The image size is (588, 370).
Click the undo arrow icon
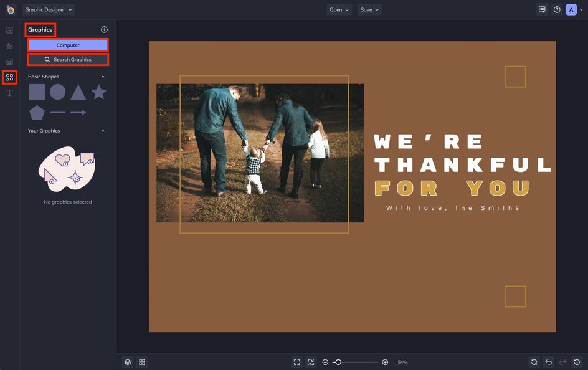[x=548, y=362]
